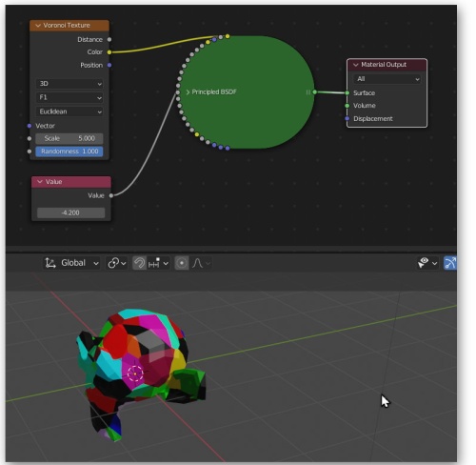Open the All target dropdown in Material Output
This screenshot has width=476, height=465.
tap(387, 79)
